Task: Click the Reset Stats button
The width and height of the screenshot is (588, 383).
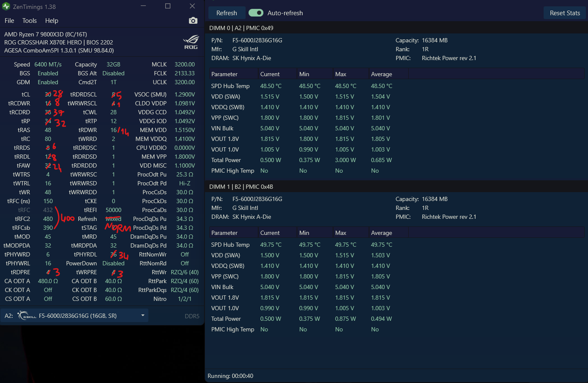Action: pyautogui.click(x=565, y=13)
